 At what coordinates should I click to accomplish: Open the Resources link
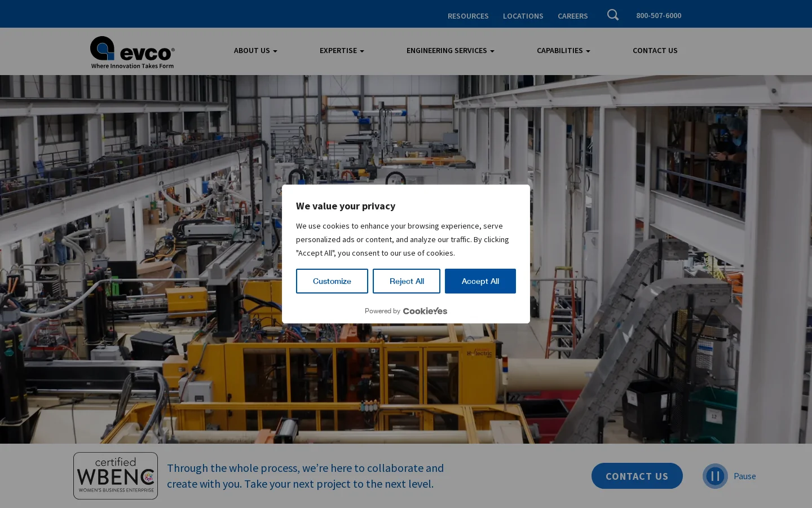[x=468, y=16]
